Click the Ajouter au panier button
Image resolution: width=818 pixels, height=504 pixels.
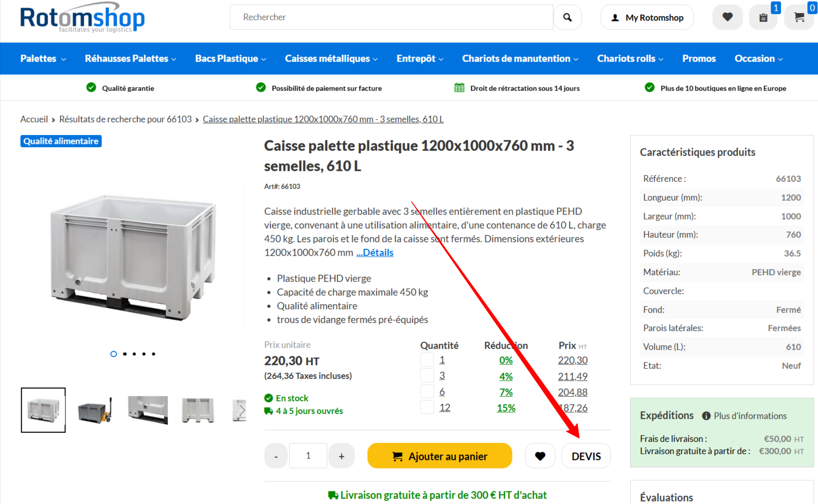point(439,456)
